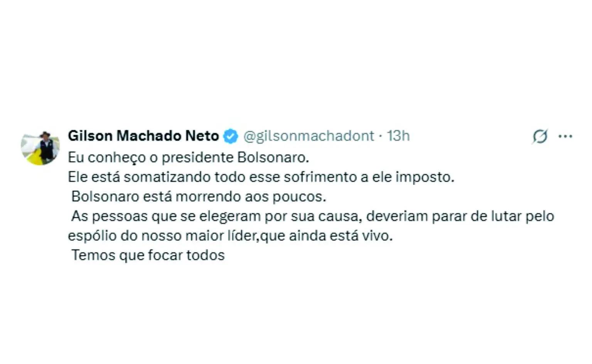The height and width of the screenshot is (364, 592).
Task: Click the blue verified badge beside the name
Action: tap(230, 136)
